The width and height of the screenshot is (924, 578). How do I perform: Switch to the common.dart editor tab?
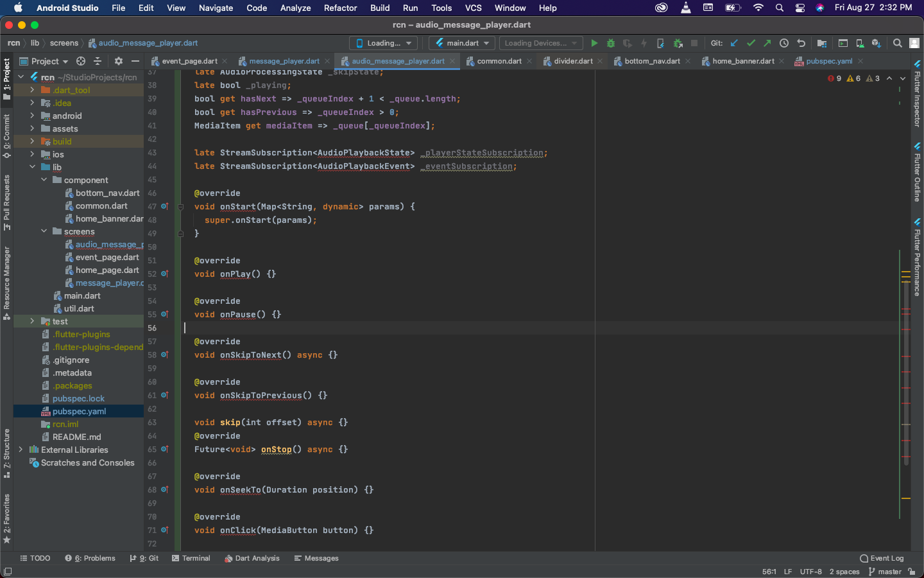499,61
